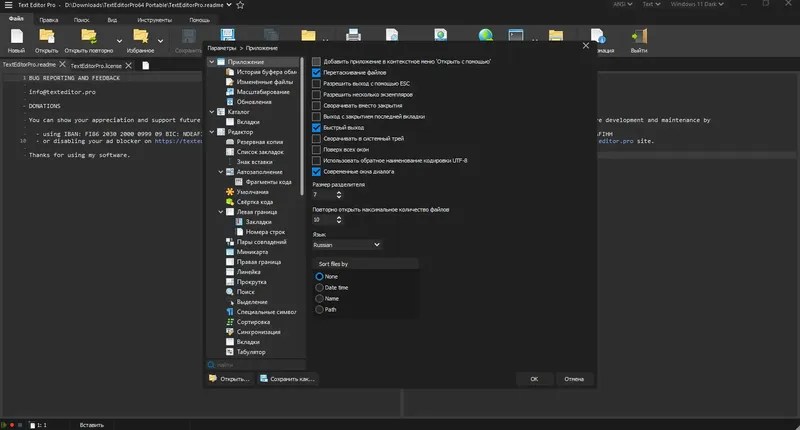Screen dimensions: 800x430
Task: Open Избранное dropdown arrow
Action: point(160,41)
